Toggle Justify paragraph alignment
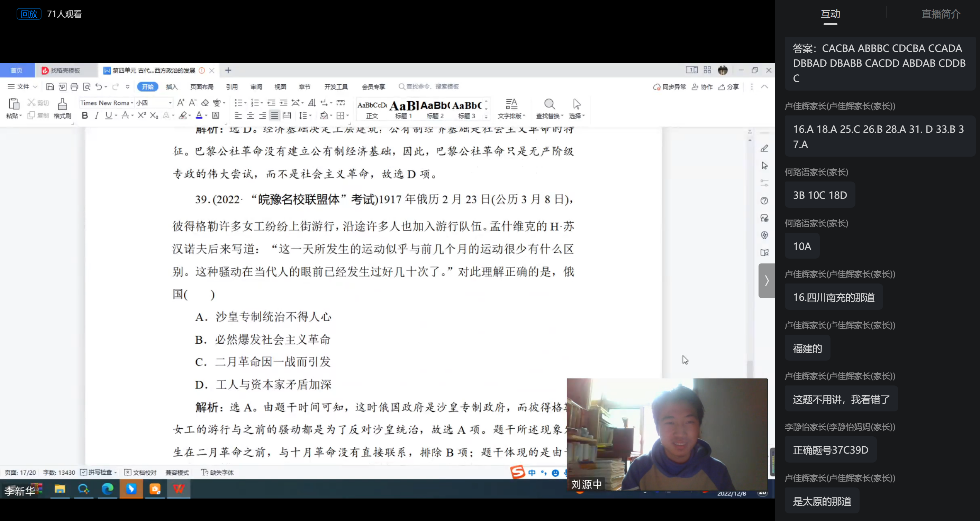The width and height of the screenshot is (980, 521). point(275,115)
